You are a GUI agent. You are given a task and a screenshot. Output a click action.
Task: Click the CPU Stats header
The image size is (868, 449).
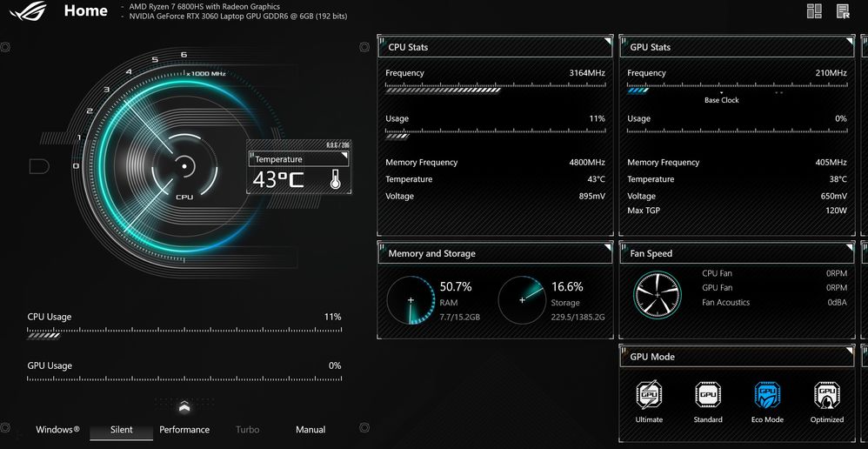(496, 47)
